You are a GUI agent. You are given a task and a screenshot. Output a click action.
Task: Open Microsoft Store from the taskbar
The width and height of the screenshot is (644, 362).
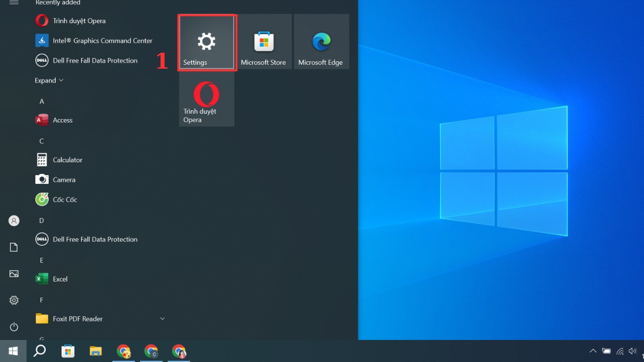pyautogui.click(x=68, y=351)
